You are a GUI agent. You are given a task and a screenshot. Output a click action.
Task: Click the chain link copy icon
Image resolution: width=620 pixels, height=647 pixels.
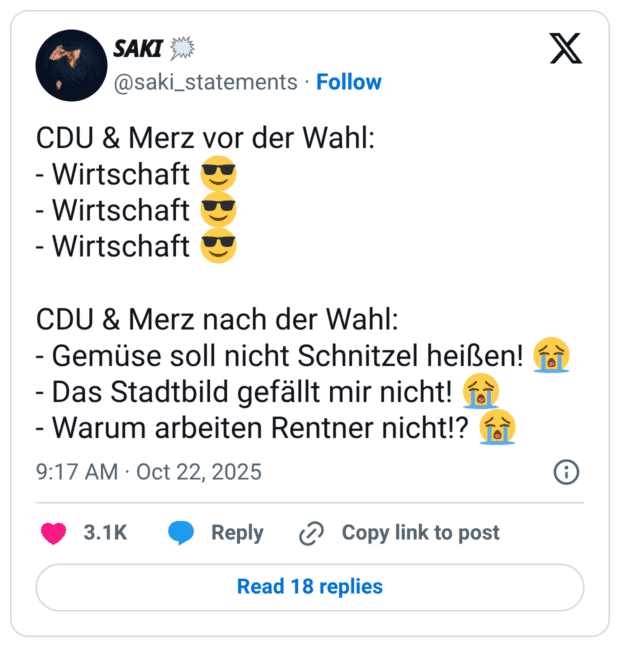(312, 533)
